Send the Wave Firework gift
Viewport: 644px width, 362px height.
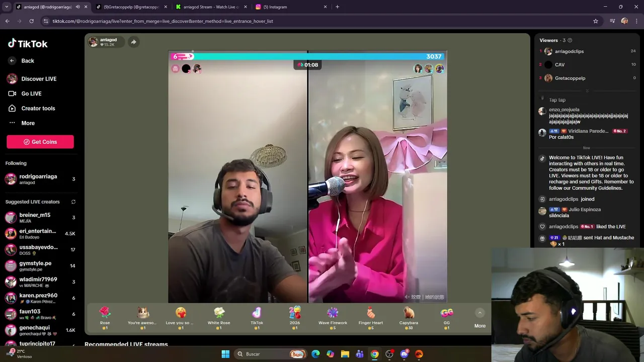click(333, 318)
